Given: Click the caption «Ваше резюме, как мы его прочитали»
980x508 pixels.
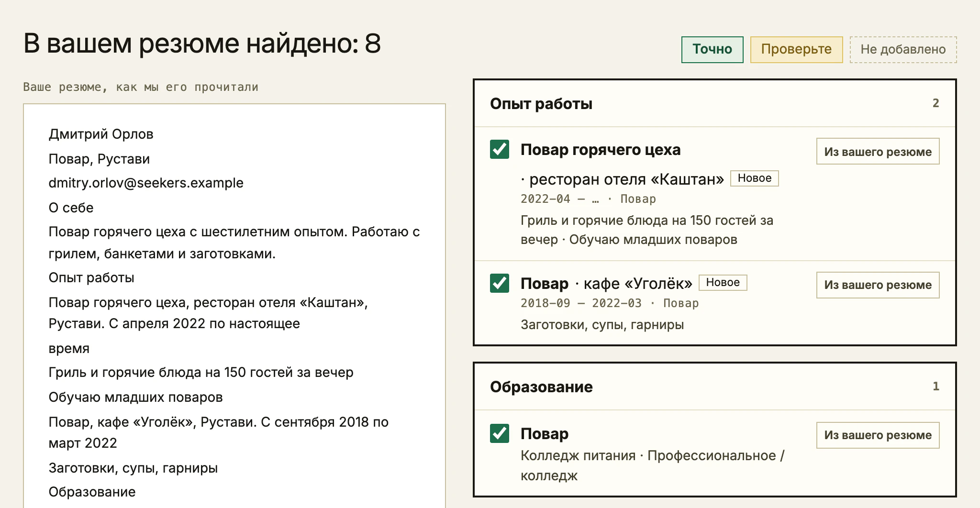Looking at the screenshot, I should (141, 87).
